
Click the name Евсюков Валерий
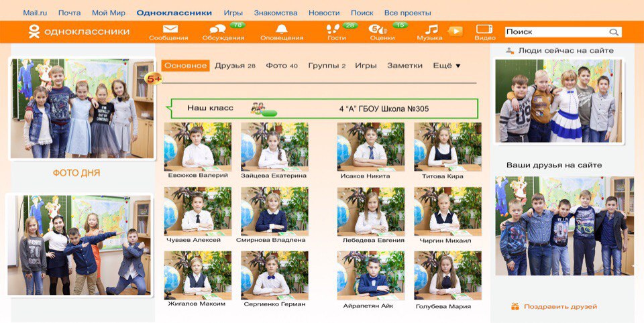click(x=198, y=176)
